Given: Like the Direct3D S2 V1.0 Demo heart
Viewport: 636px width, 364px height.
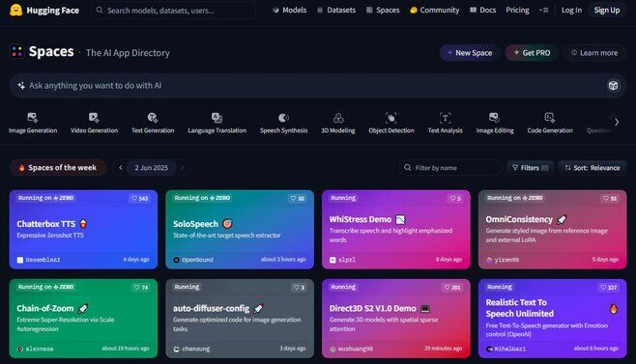Looking at the screenshot, I should point(447,288).
